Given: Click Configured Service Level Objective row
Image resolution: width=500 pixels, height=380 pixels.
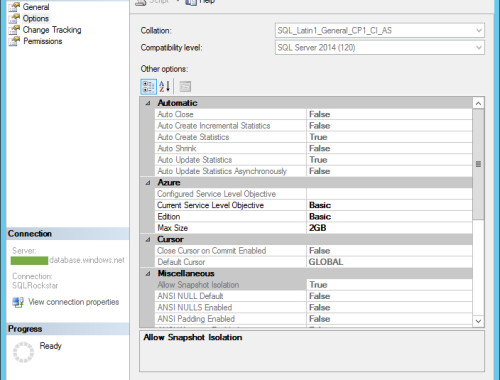Looking at the screenshot, I should point(313,194).
